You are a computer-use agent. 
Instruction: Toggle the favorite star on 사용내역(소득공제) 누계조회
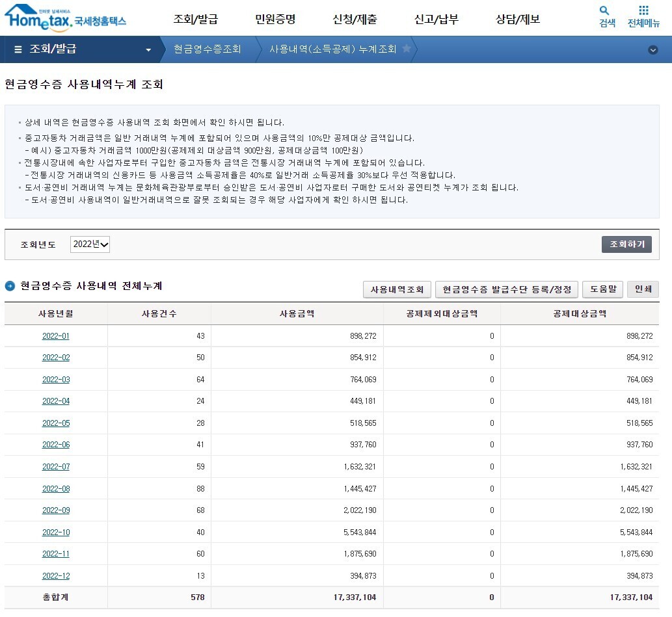point(408,49)
